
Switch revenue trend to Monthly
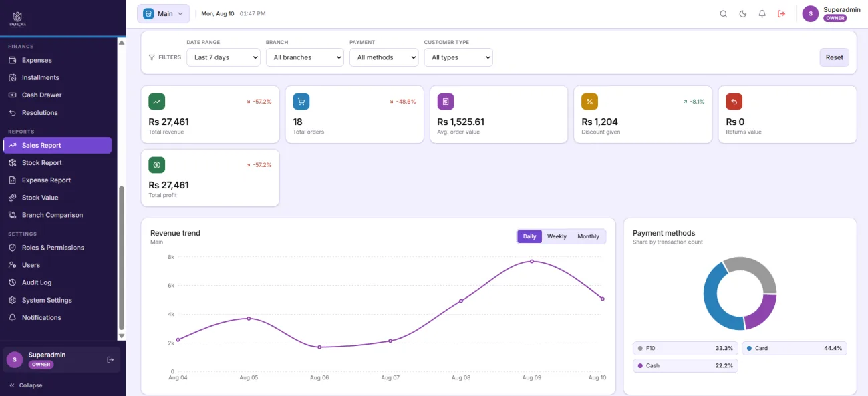point(588,236)
